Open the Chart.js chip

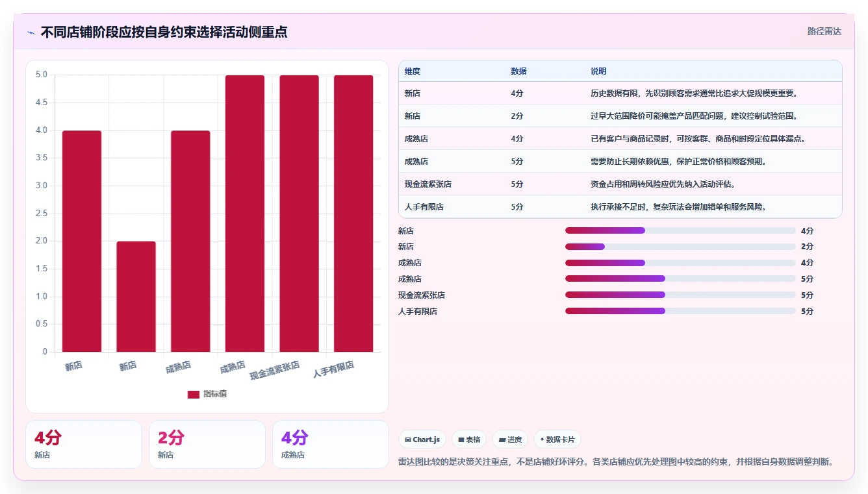pyautogui.click(x=422, y=439)
